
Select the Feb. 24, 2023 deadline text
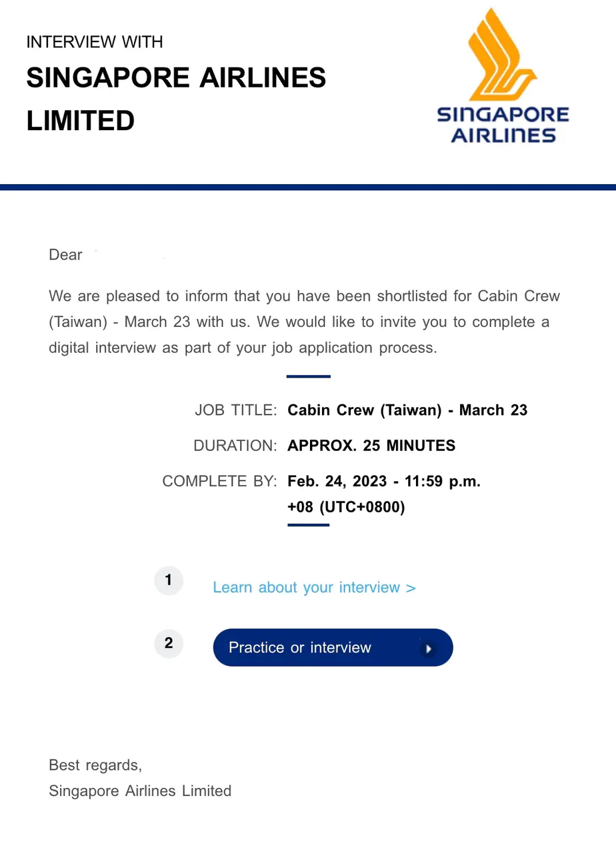pos(384,481)
